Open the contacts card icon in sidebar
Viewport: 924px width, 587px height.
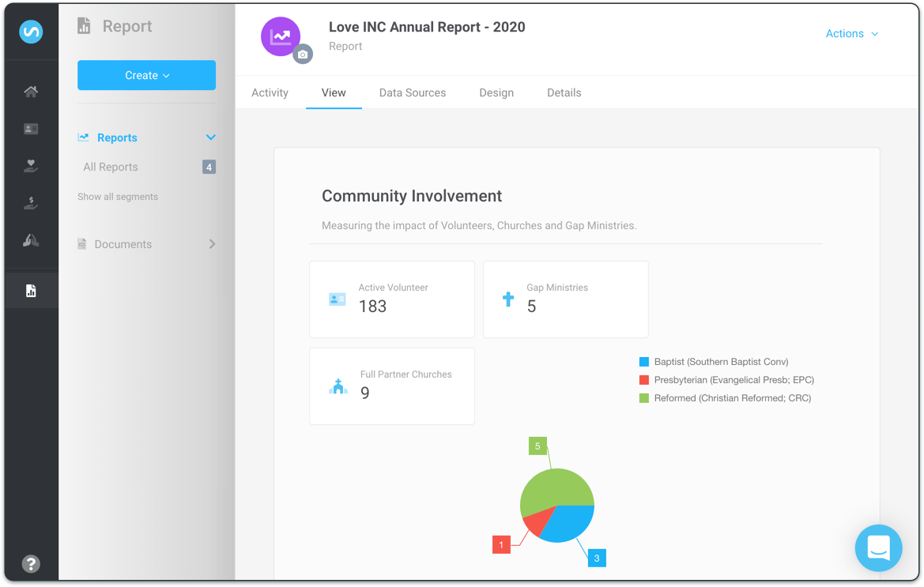[x=31, y=129]
